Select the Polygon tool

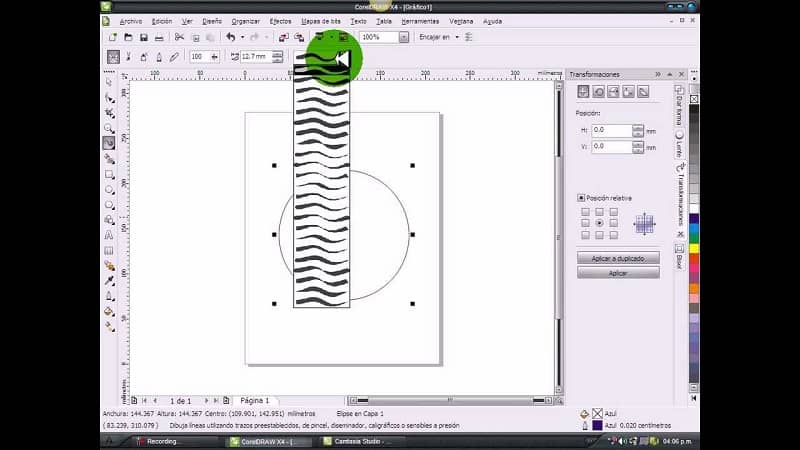(x=109, y=205)
